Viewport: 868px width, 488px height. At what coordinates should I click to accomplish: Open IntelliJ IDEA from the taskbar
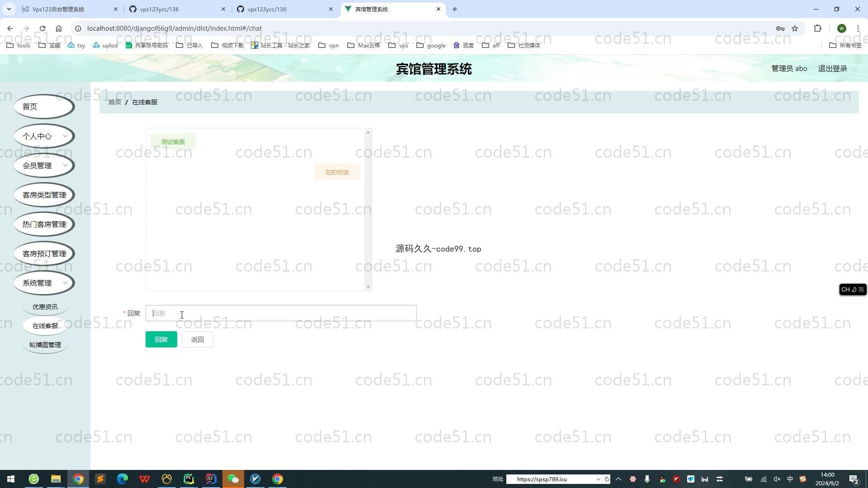pyautogui.click(x=211, y=479)
